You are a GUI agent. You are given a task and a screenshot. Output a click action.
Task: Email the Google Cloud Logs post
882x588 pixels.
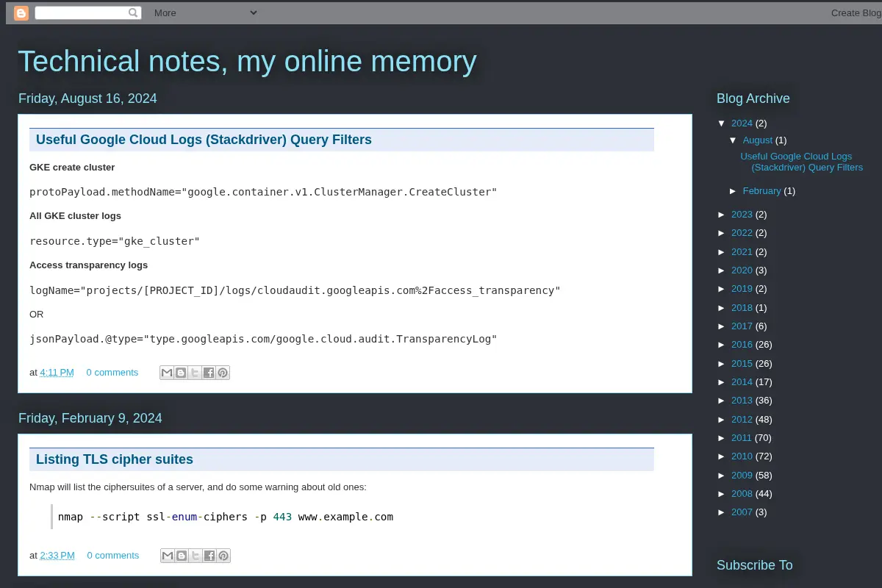pos(167,373)
